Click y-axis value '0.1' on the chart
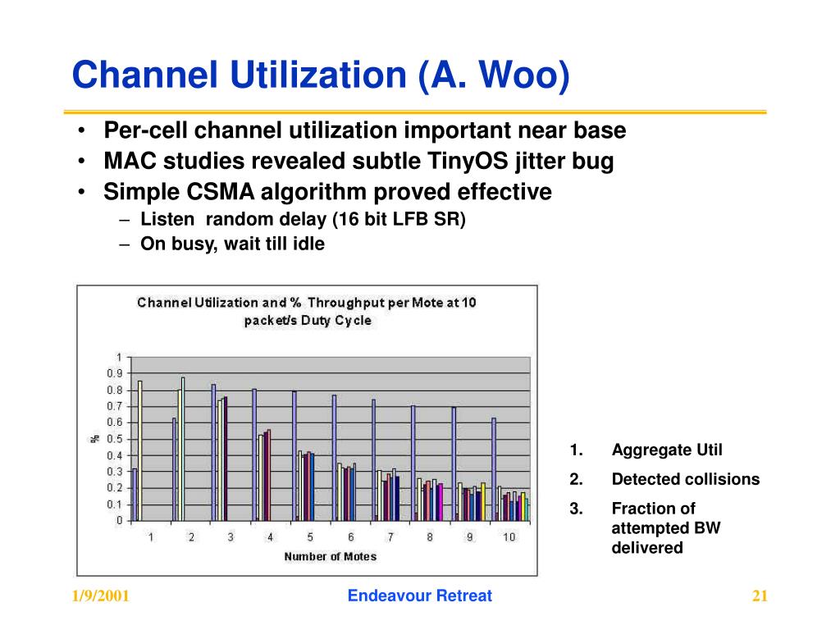Image resolution: width=840 pixels, height=630 pixels. [115, 504]
